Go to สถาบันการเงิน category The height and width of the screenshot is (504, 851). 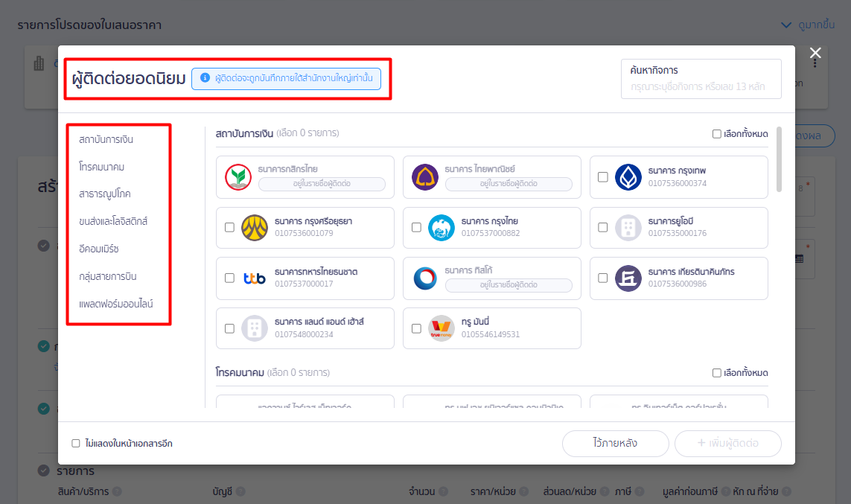[x=106, y=139]
